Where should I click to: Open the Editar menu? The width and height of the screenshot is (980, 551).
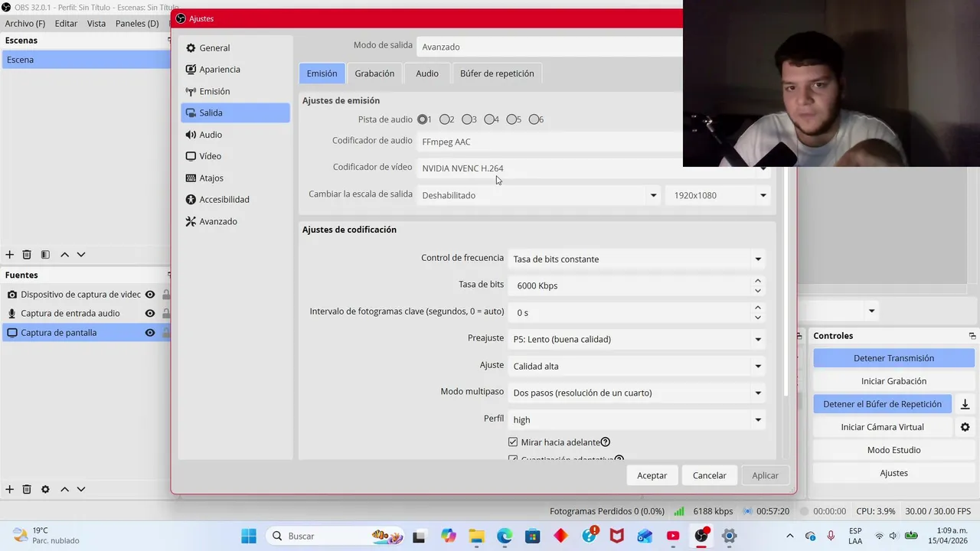coord(66,24)
